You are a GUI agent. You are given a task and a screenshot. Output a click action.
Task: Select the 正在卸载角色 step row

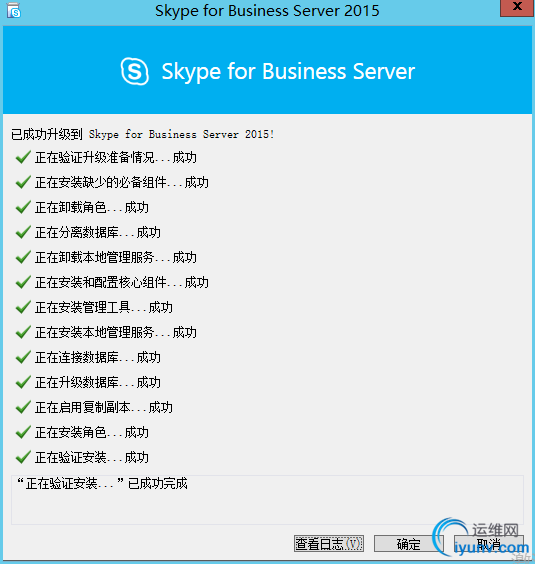pos(82,208)
